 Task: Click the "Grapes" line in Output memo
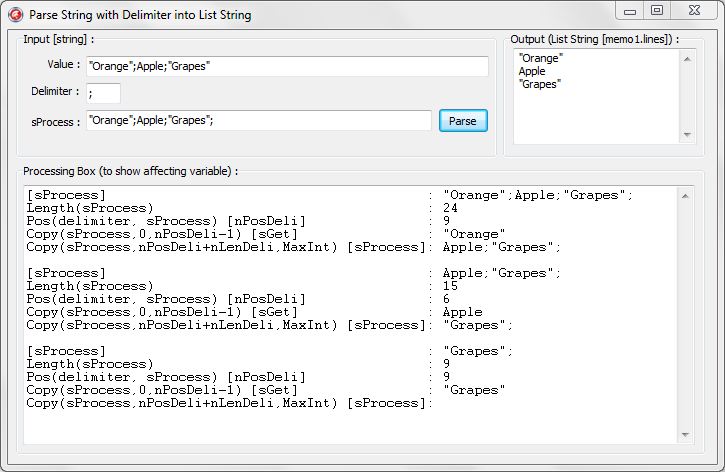click(x=540, y=84)
